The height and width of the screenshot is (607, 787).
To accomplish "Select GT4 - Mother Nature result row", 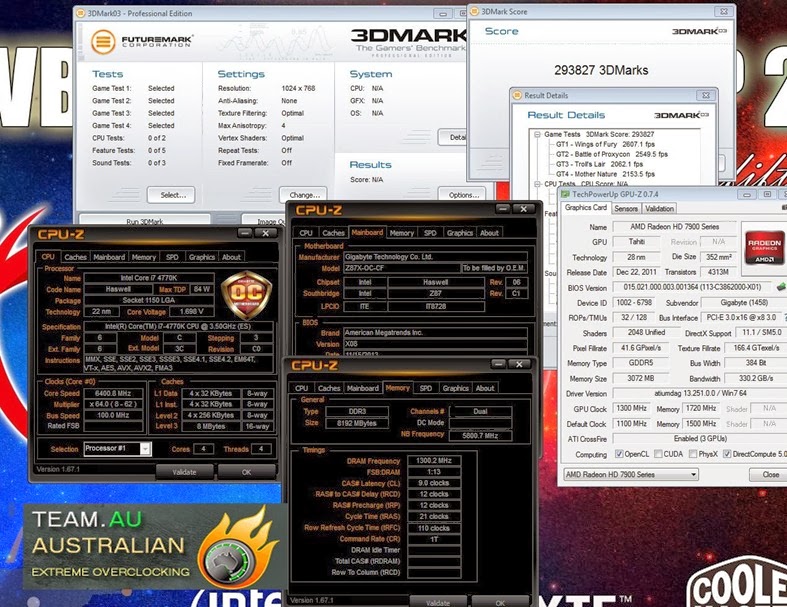I will tap(605, 174).
